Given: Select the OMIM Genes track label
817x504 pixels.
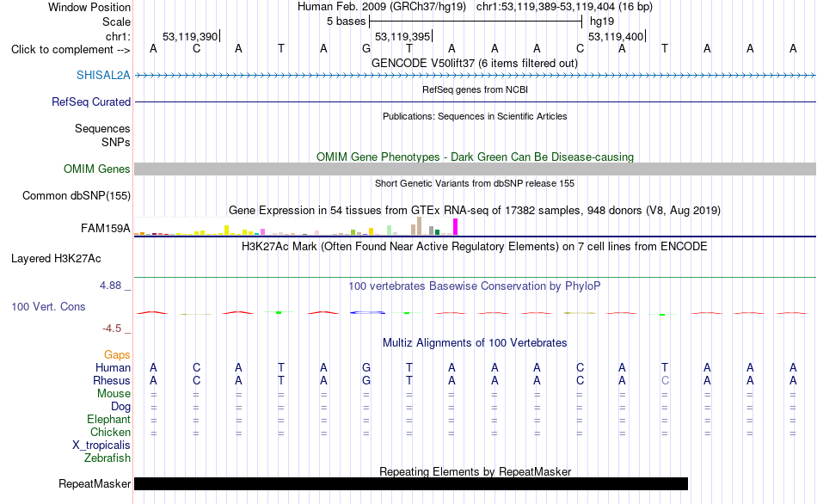Looking at the screenshot, I should point(97,169).
